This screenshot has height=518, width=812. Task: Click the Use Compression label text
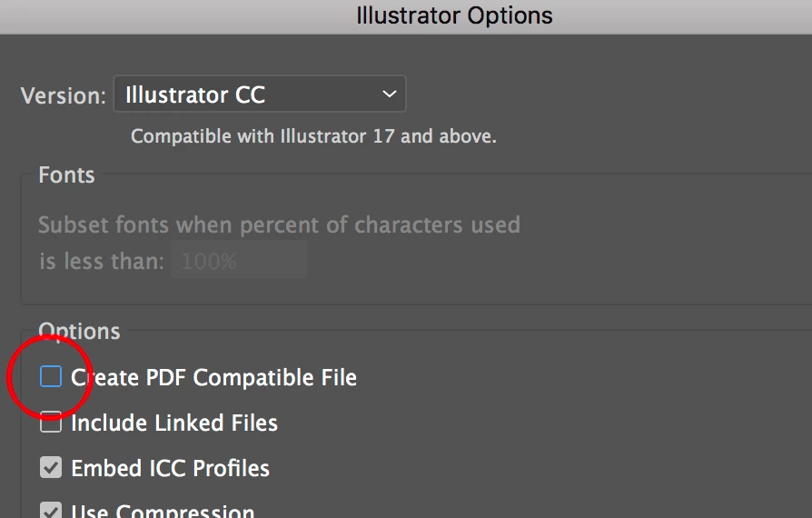[x=163, y=511]
